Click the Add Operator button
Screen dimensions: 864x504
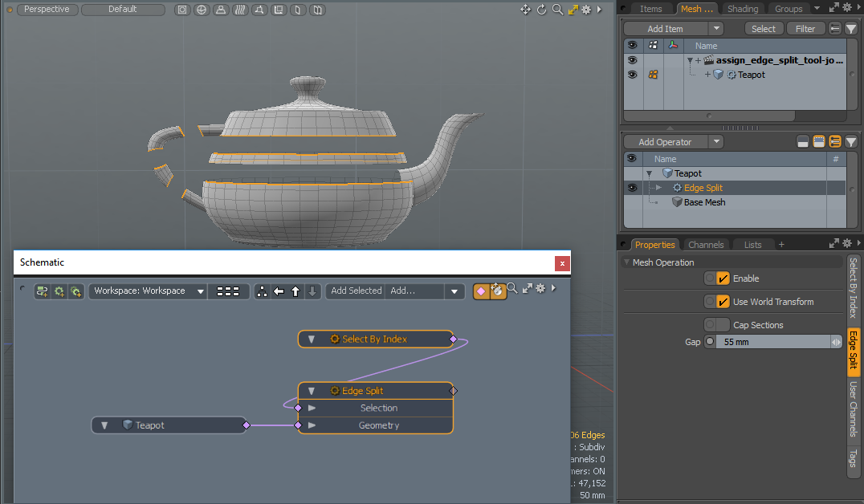663,142
